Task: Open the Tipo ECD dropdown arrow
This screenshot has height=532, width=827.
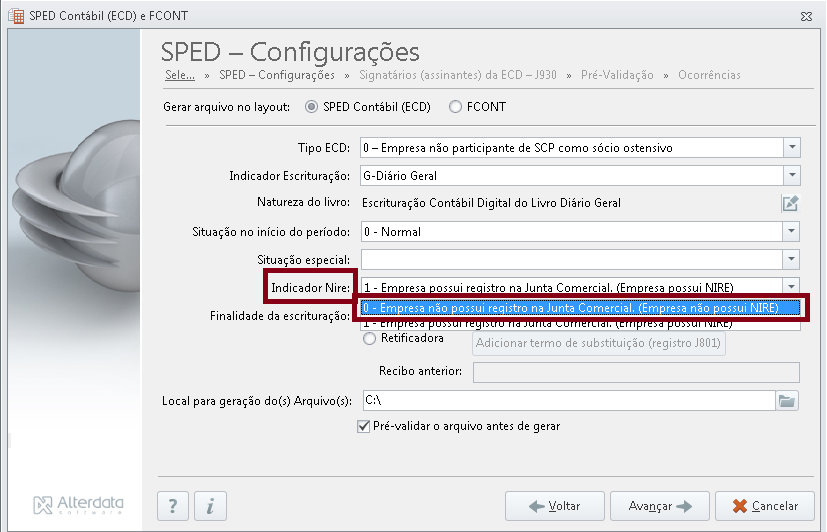Action: pos(792,148)
